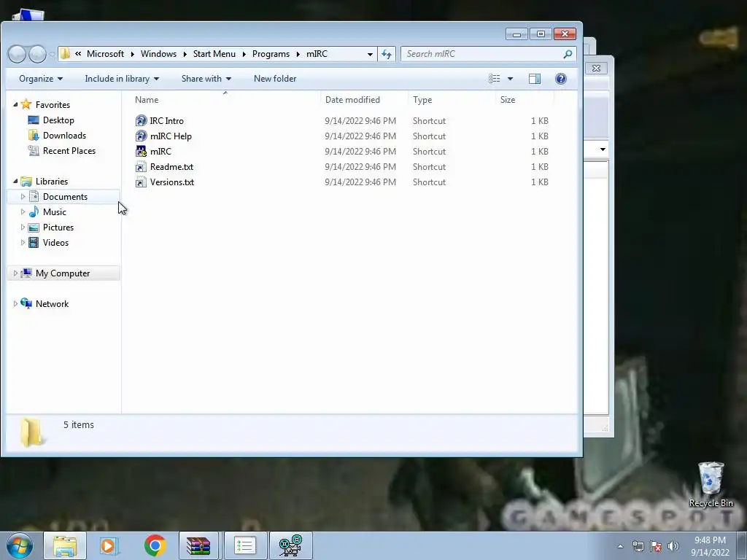
Task: Go to Start Menu in address breadcrumb
Action: point(214,54)
